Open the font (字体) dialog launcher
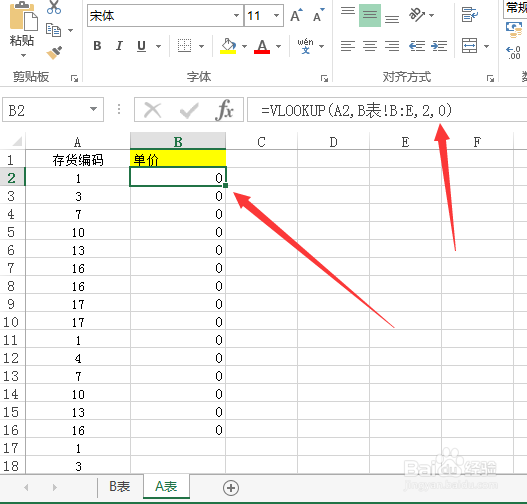This screenshot has width=527, height=504. pyautogui.click(x=324, y=78)
